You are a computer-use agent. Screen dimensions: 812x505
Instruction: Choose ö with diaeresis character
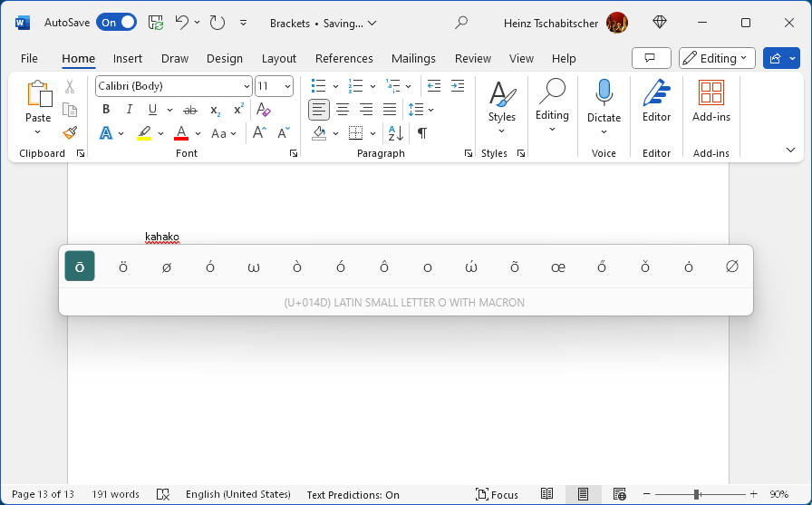click(x=123, y=267)
